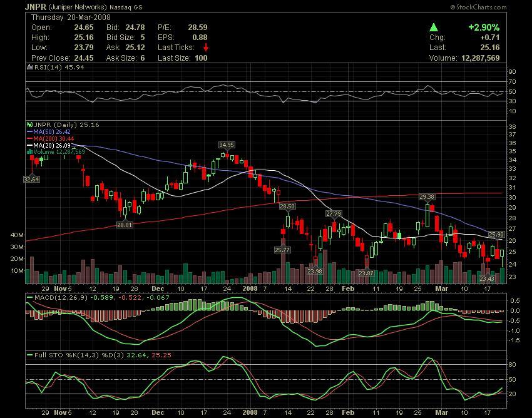Click the MA(200) 30.44 legend text

pos(54,138)
